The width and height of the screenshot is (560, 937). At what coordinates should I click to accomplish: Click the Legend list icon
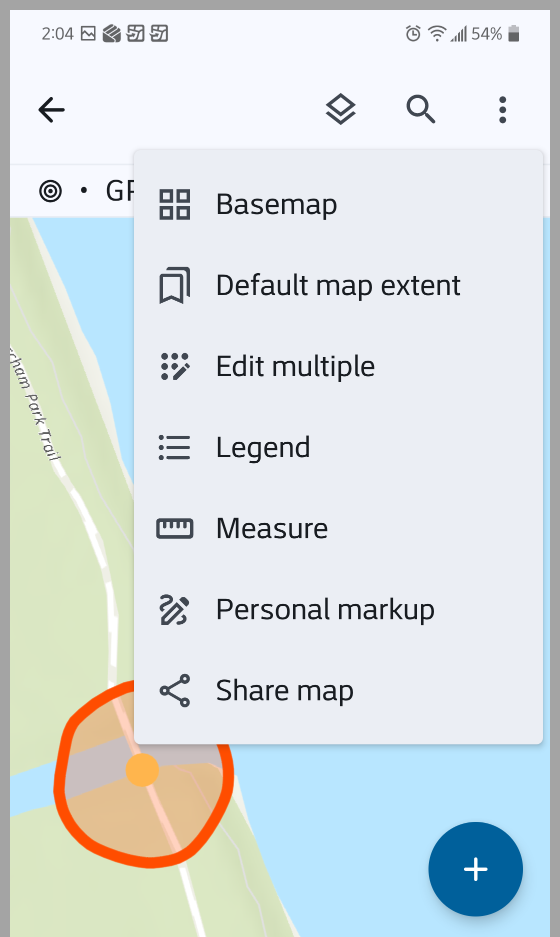tap(174, 447)
